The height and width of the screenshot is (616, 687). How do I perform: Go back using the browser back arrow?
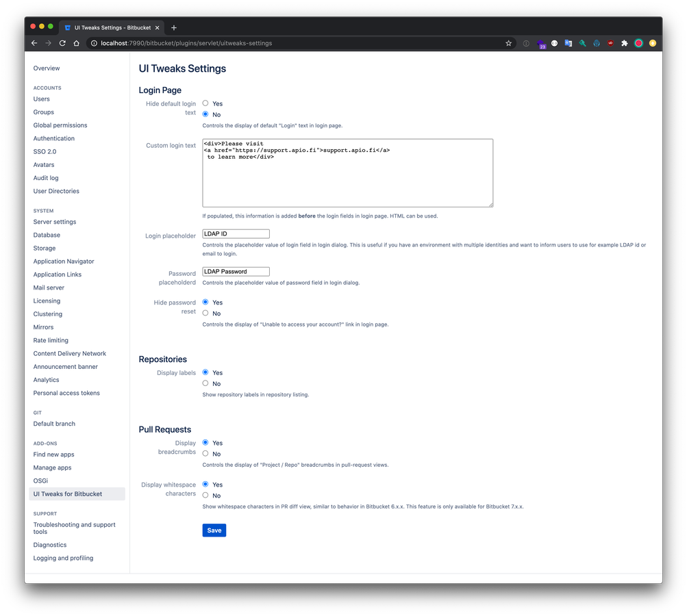34,43
